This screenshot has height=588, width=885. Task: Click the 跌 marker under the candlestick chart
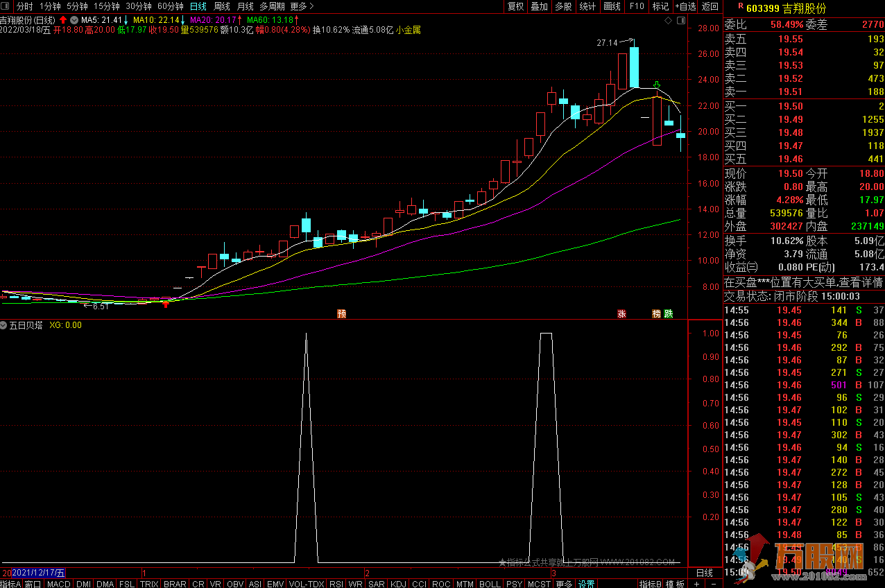[x=667, y=313]
